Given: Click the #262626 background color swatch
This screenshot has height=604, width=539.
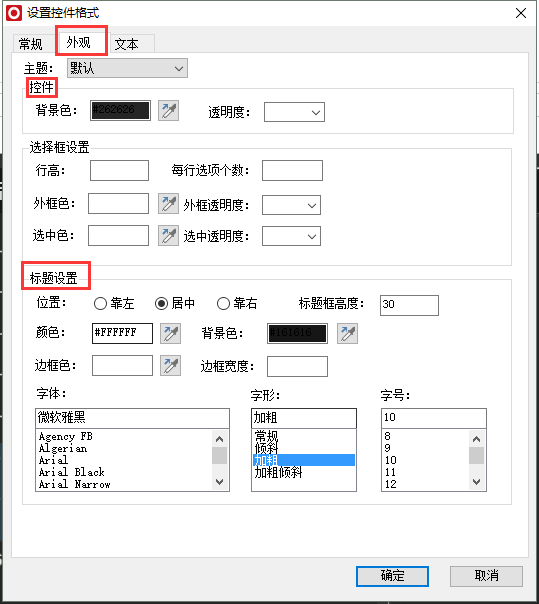Looking at the screenshot, I should tap(120, 111).
